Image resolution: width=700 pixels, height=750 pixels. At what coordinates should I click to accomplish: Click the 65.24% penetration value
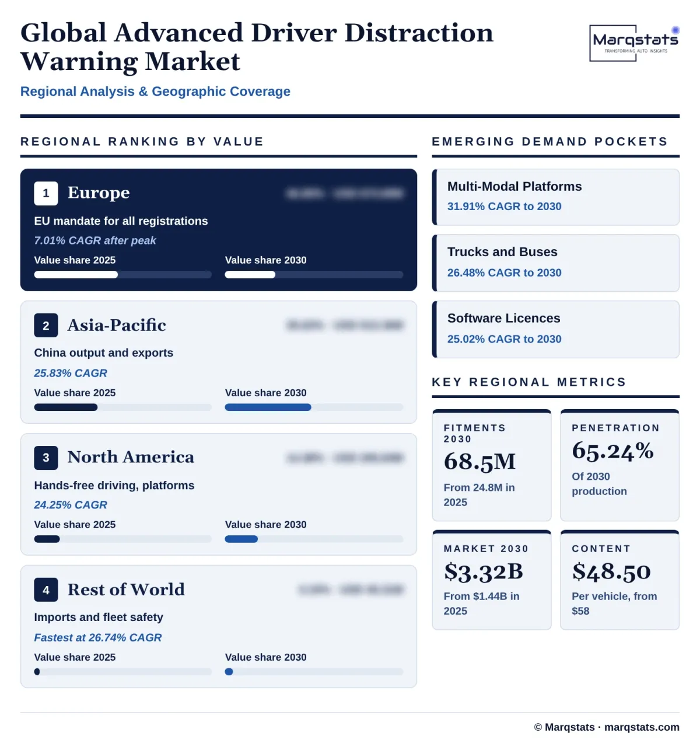[612, 451]
